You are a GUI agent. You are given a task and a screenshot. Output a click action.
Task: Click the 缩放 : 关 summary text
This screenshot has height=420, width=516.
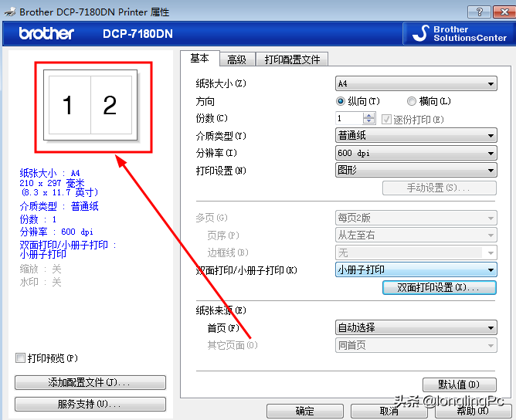[40, 269]
